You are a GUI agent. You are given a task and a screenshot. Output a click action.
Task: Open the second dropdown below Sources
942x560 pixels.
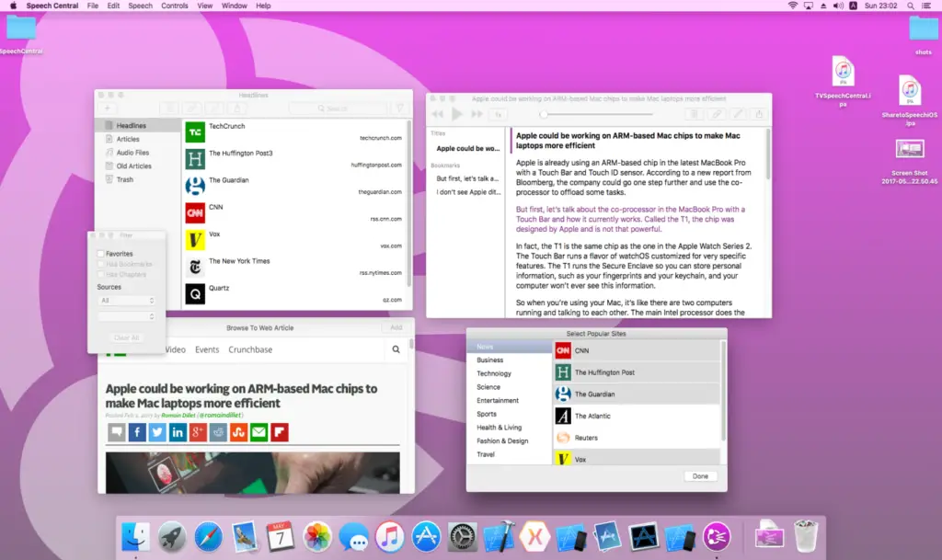pyautogui.click(x=126, y=316)
